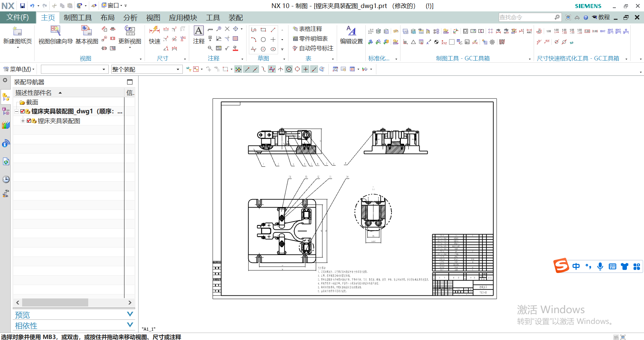Open the 文件(F) file menu
This screenshot has width=644, height=340.
[18, 17]
